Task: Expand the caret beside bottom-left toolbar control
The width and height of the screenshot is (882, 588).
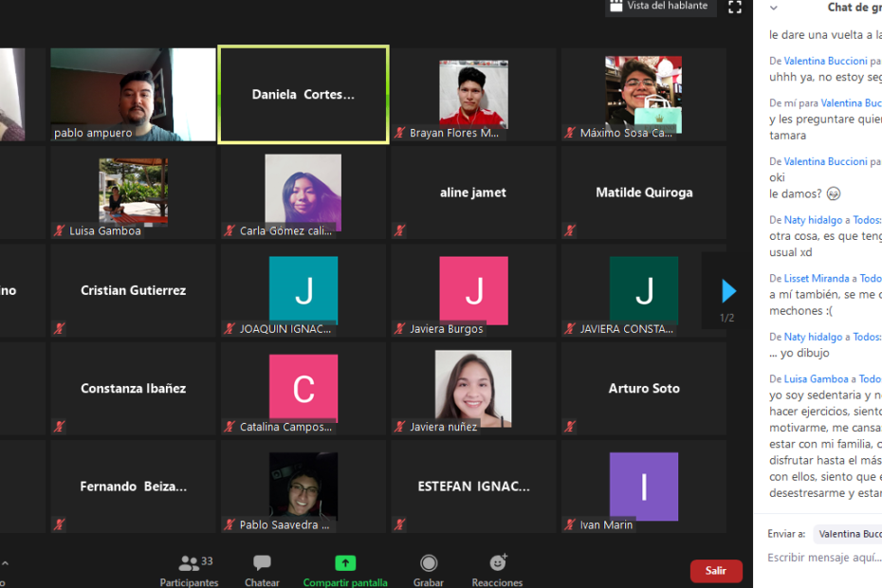Action: (4, 563)
